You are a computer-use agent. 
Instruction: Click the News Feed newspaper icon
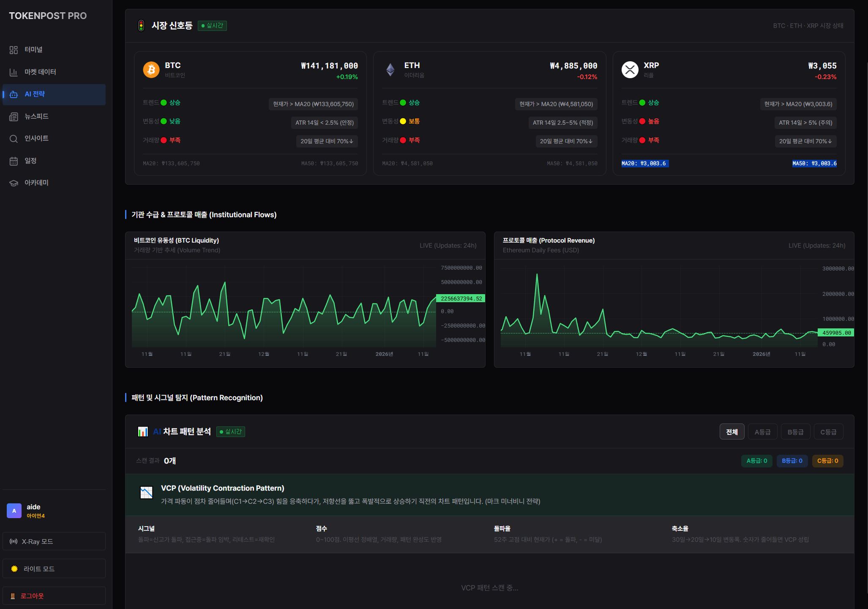tap(14, 117)
